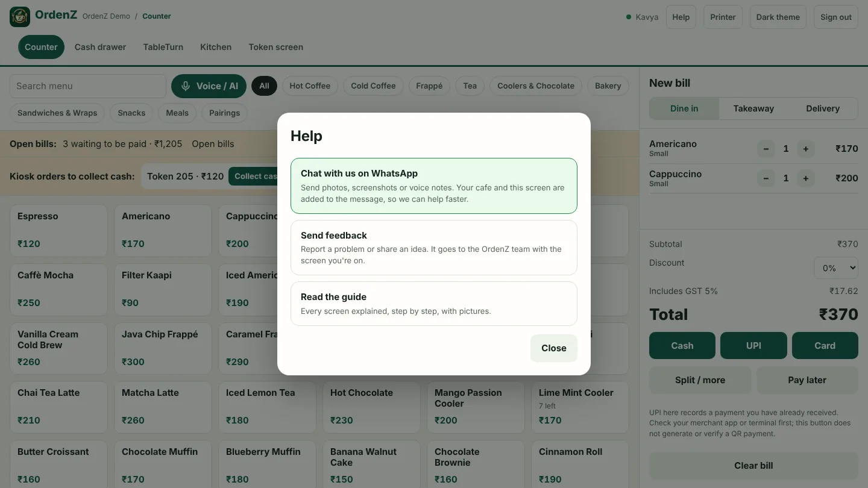Click Collect cash for Token 205
The image size is (868, 488).
click(253, 177)
